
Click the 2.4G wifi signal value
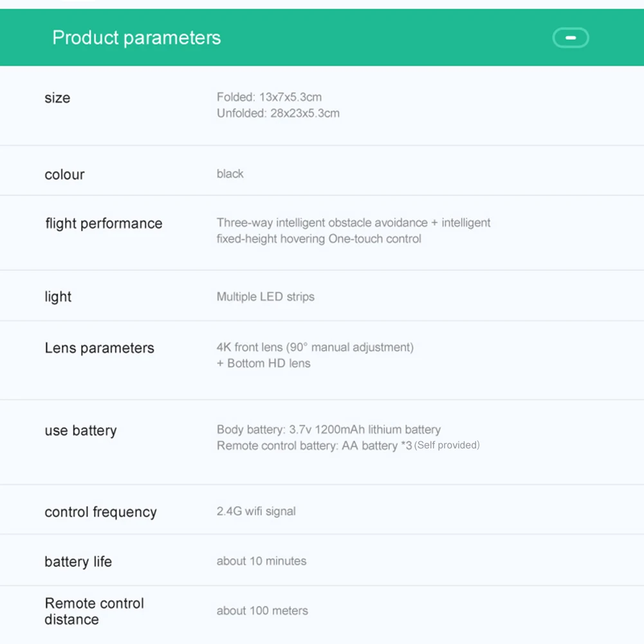point(256,511)
